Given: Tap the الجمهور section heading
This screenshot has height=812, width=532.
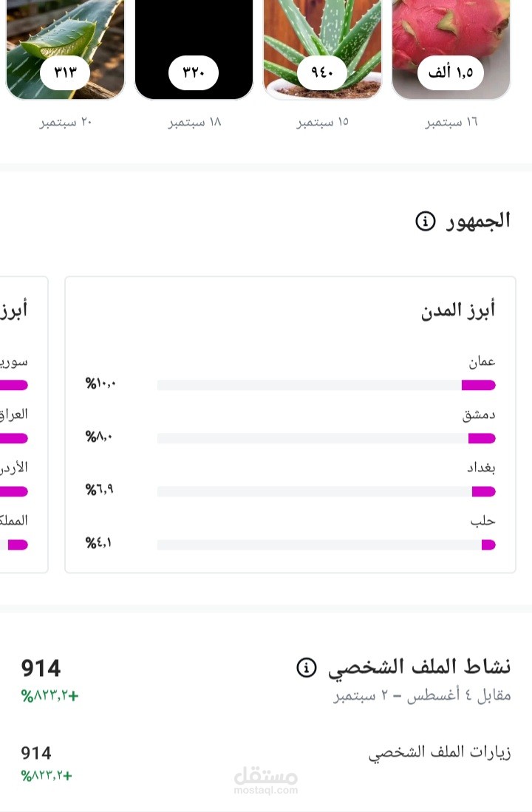Looking at the screenshot, I should tap(478, 221).
